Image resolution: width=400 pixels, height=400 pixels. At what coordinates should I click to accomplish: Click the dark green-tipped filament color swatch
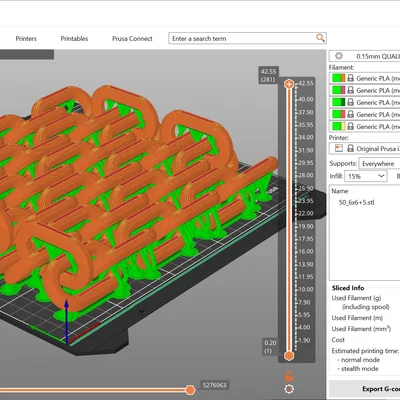(x=339, y=102)
